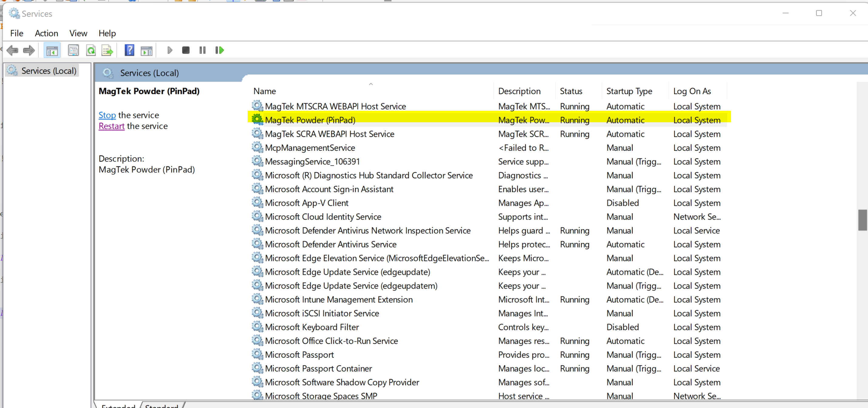Open the View menu
This screenshot has height=408, width=868.
pos(78,33)
